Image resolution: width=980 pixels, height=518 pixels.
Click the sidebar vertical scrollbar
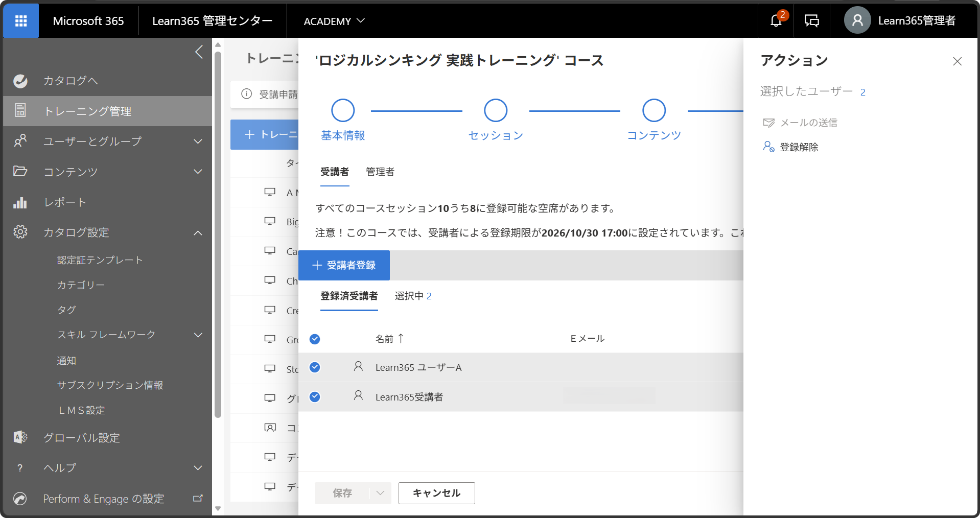coord(218,235)
